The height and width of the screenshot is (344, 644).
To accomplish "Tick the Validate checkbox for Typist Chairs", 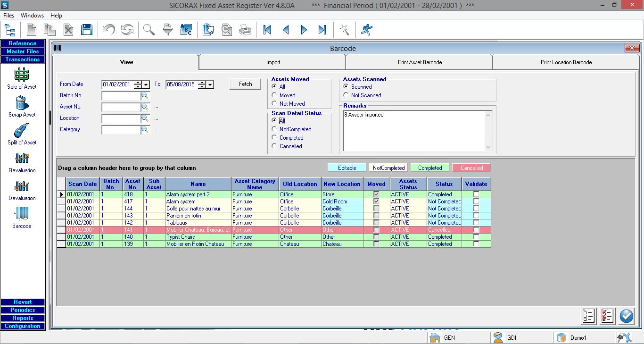I will (x=476, y=237).
